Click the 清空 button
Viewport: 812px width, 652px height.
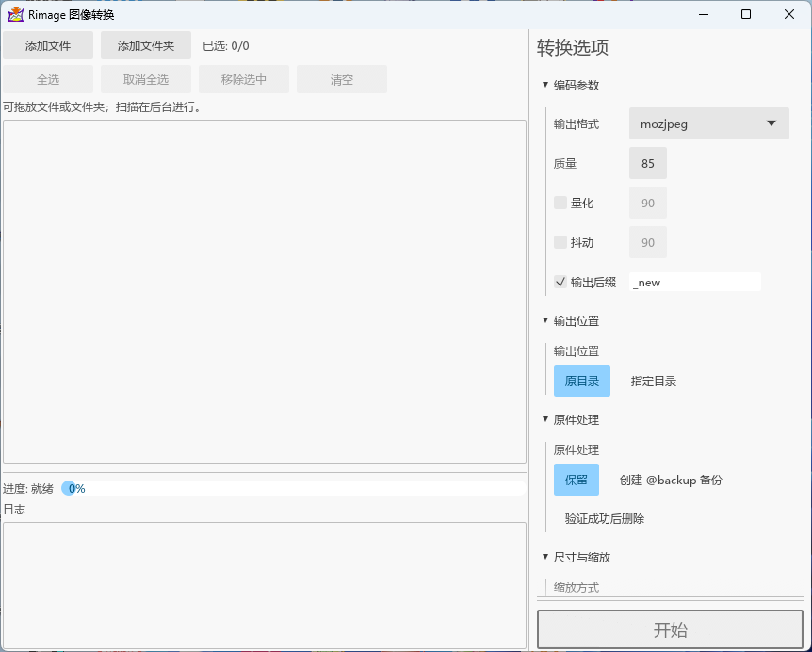[x=342, y=79]
